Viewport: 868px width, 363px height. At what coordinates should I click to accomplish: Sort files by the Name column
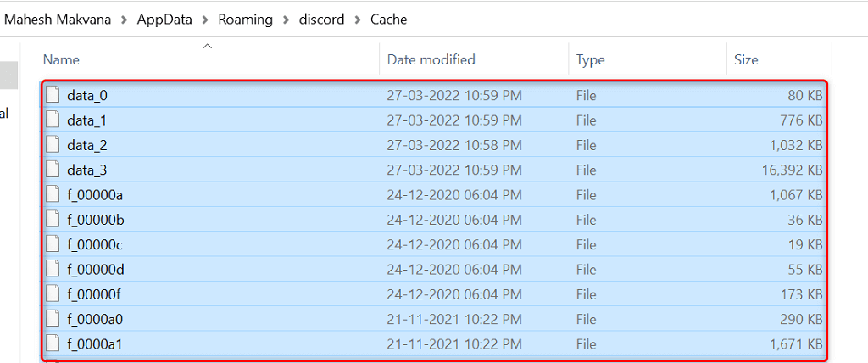(61, 59)
